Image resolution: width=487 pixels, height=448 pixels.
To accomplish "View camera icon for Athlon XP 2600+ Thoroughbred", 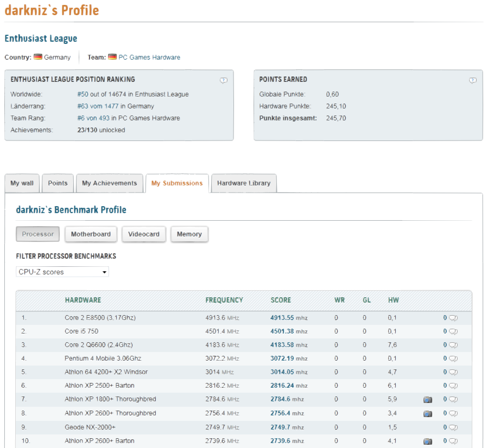I will click(x=428, y=414).
